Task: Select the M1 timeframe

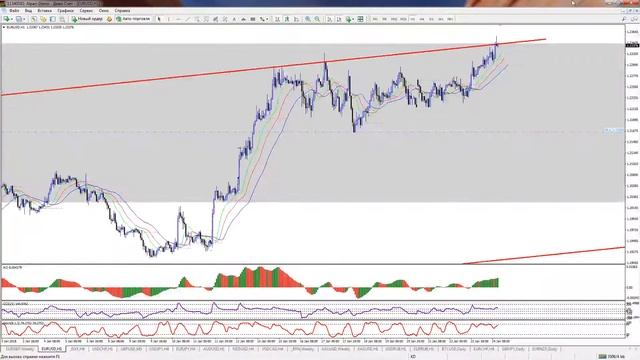Action: (375, 19)
